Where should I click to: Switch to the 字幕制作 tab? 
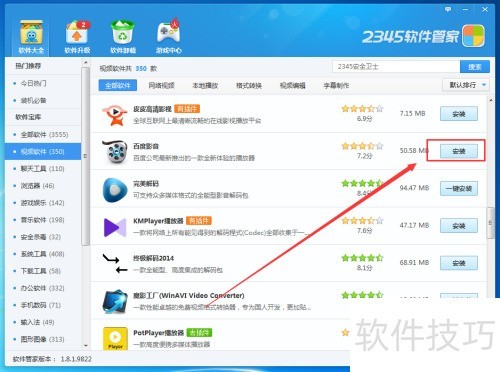coord(336,86)
